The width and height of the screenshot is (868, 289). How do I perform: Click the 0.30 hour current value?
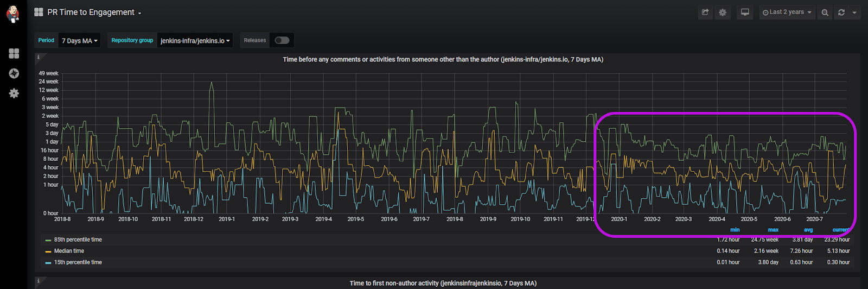pos(838,262)
